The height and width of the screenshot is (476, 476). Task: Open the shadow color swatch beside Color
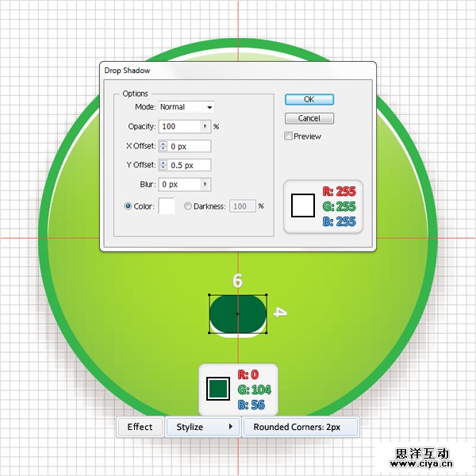[167, 206]
